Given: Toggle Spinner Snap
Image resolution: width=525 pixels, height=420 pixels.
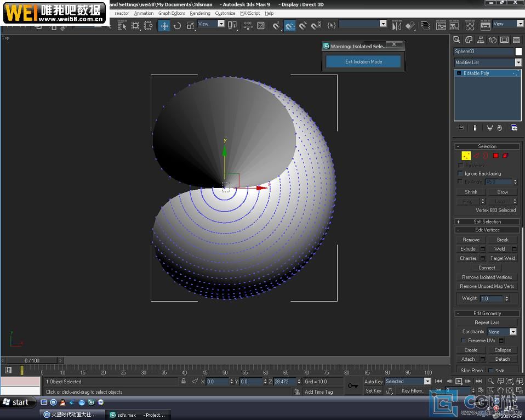Looking at the screenshot, I should 316,26.
